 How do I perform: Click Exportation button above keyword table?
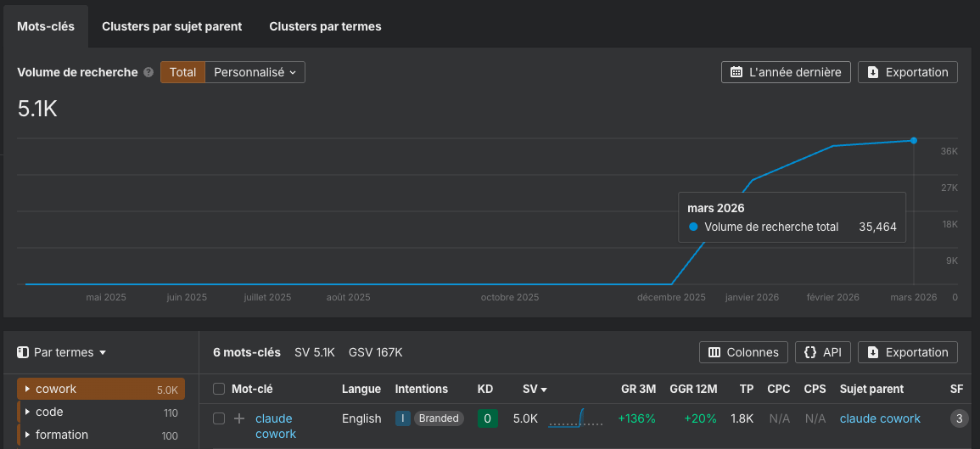908,352
